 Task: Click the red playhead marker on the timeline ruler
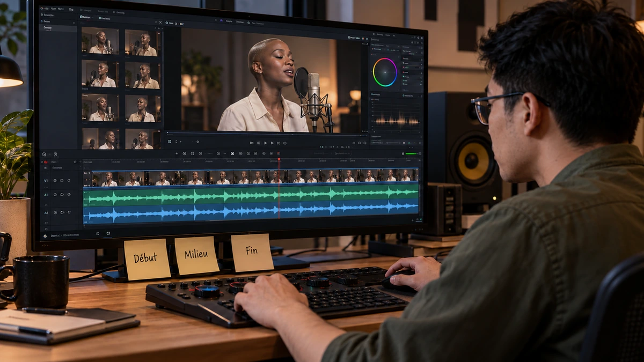point(279,159)
